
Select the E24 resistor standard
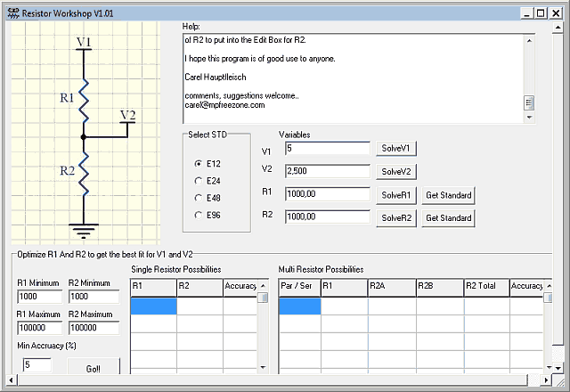coord(208,181)
